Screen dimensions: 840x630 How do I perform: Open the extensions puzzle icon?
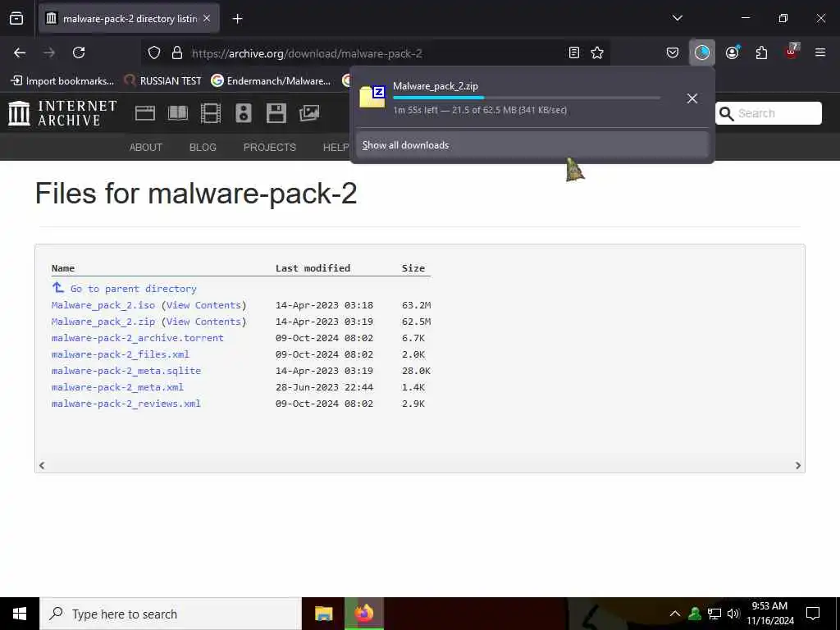coord(761,52)
